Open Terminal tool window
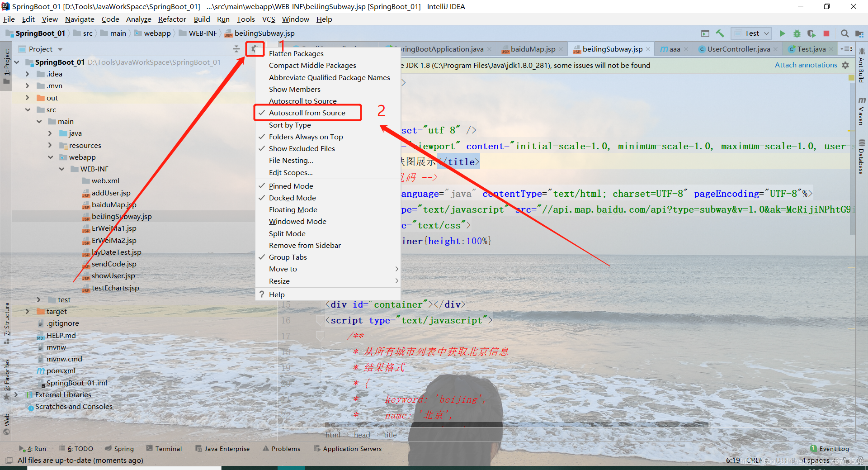The image size is (868, 470). coord(164,449)
